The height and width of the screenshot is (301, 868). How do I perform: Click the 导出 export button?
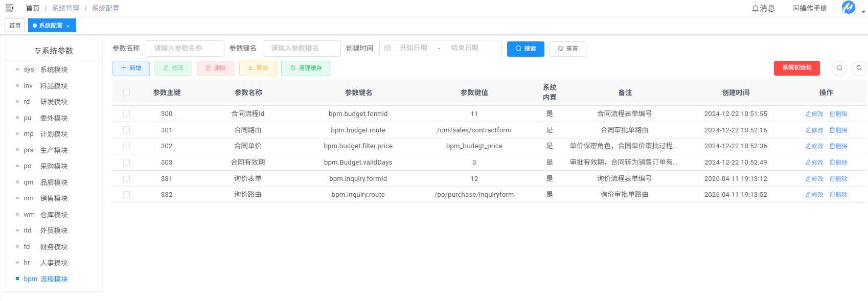tap(258, 68)
